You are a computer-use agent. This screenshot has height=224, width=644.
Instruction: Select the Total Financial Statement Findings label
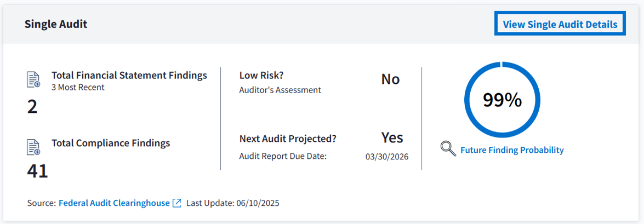click(x=129, y=76)
